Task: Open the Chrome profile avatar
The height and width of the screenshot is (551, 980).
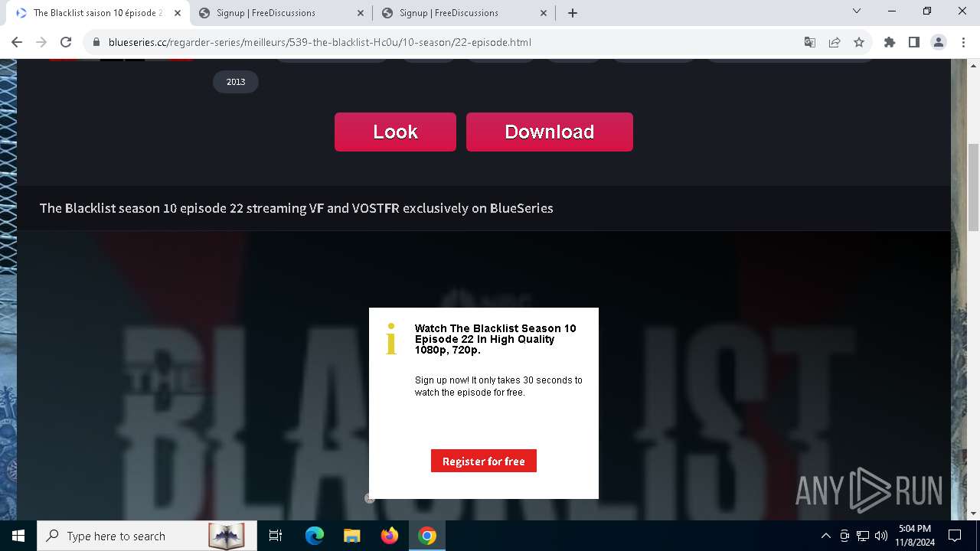Action: point(939,42)
